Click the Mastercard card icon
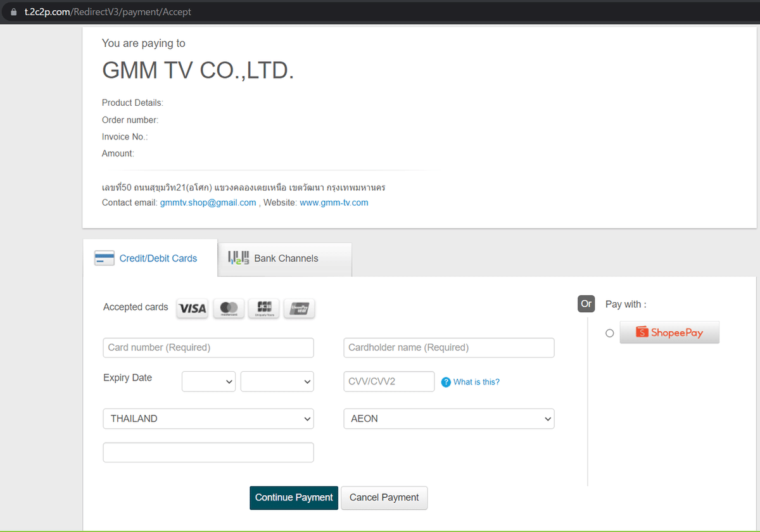 (x=229, y=308)
